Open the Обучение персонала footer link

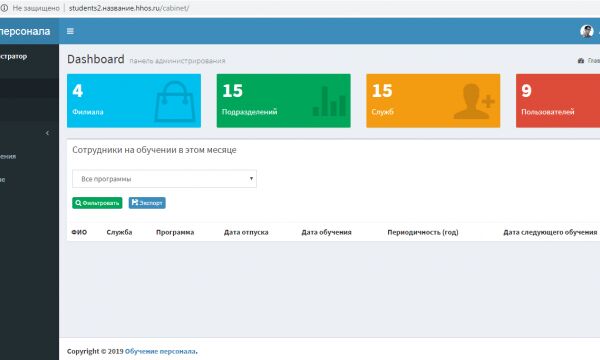coord(160,351)
